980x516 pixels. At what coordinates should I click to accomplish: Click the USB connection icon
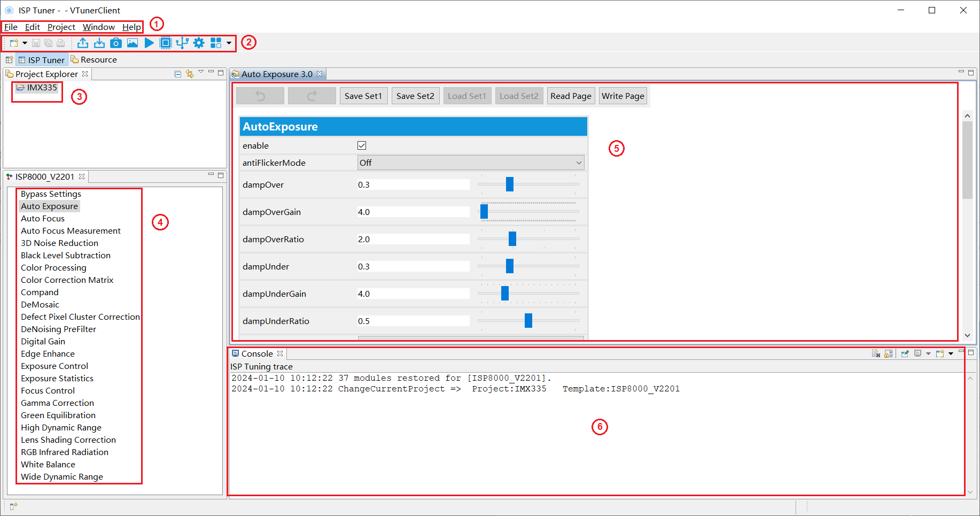[182, 43]
